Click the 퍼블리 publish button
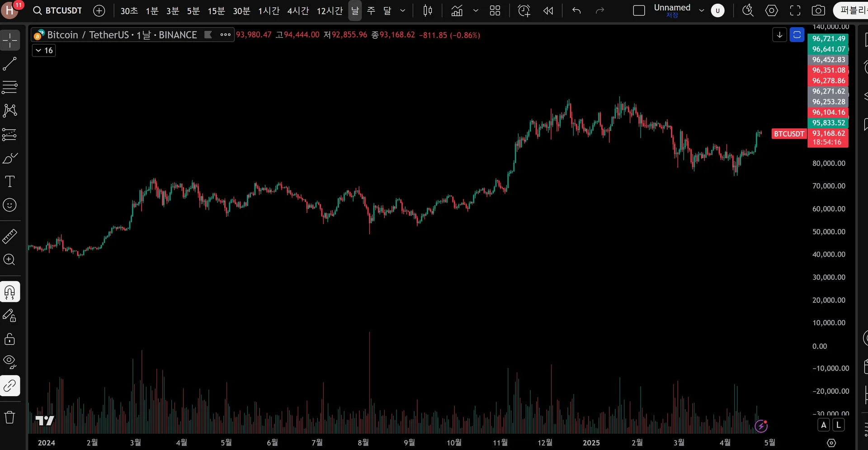Viewport: 868px width, 450px height. point(852,10)
